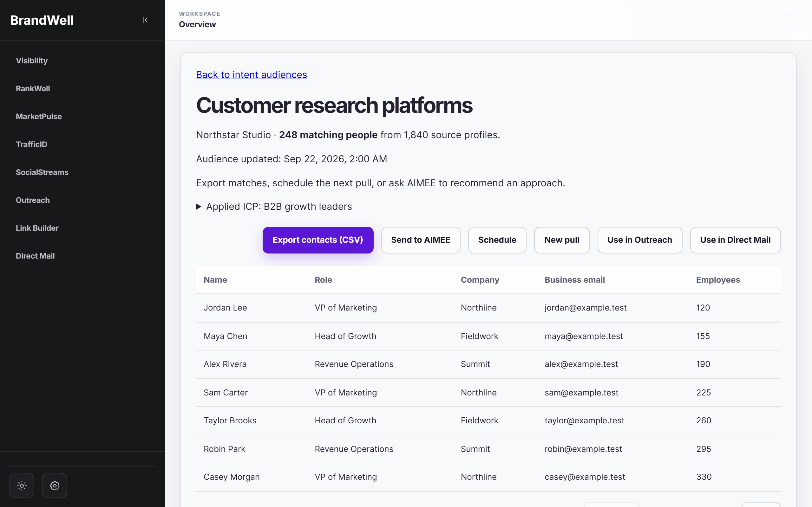Start a New pull
Screen dimensions: 812x507
pos(562,240)
